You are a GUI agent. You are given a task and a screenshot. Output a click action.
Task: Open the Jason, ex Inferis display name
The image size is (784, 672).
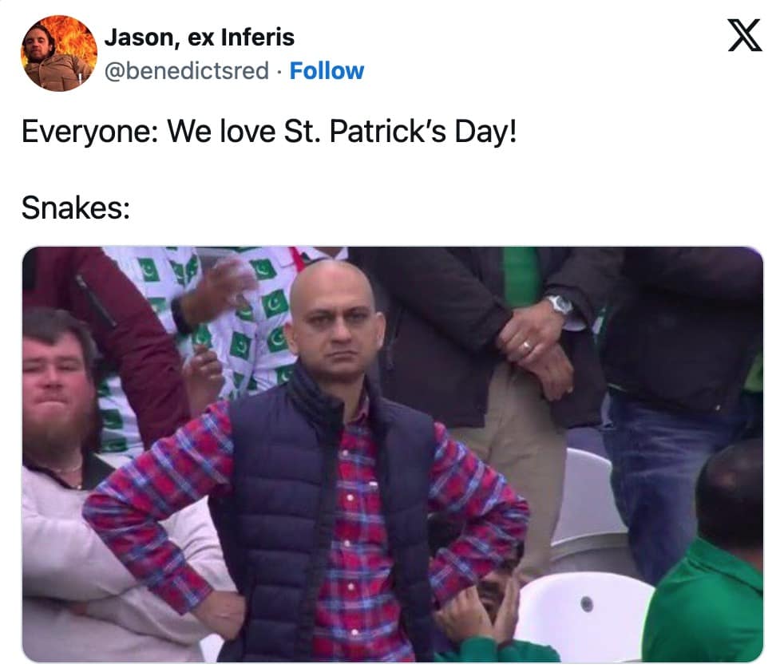pos(200,37)
